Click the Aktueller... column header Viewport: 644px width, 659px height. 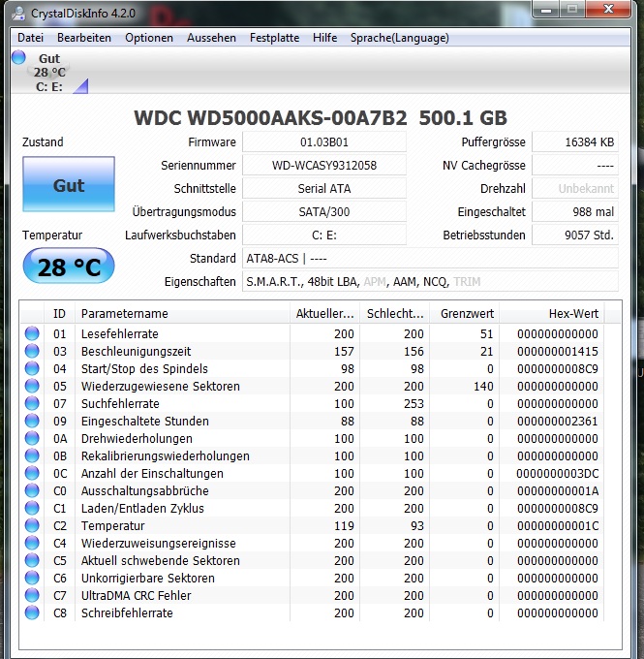pyautogui.click(x=324, y=314)
